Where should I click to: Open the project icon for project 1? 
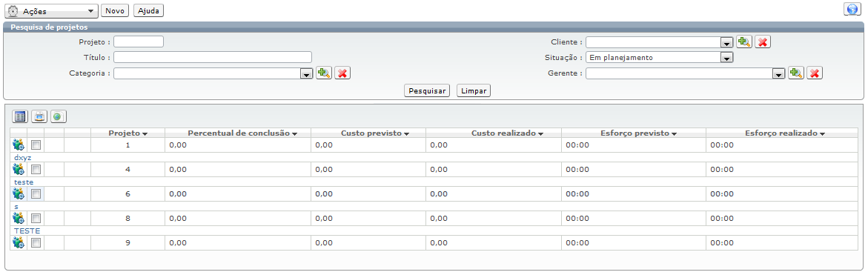pyautogui.click(x=19, y=145)
